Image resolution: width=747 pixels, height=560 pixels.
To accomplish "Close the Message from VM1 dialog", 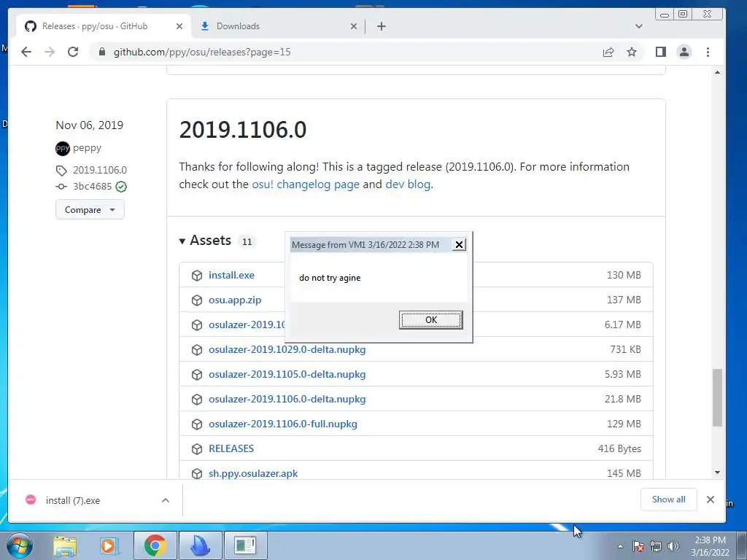I will (x=459, y=245).
